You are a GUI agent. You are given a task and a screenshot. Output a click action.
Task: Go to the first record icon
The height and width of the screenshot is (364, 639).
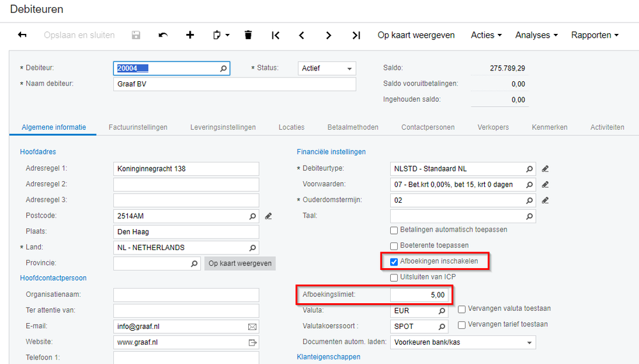click(x=276, y=35)
